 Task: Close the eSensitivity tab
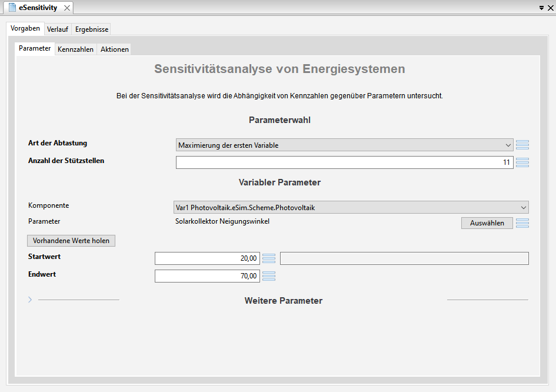coord(66,8)
